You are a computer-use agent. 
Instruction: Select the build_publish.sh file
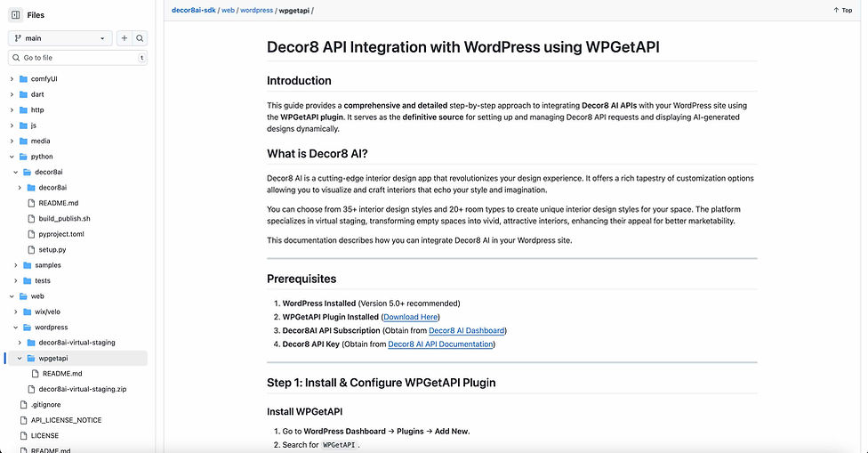click(64, 219)
